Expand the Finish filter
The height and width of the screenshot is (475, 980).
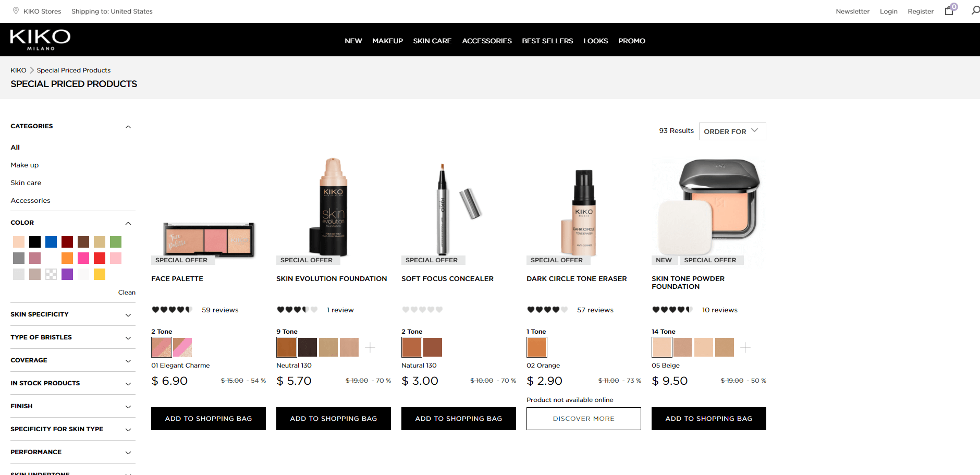[128, 407]
